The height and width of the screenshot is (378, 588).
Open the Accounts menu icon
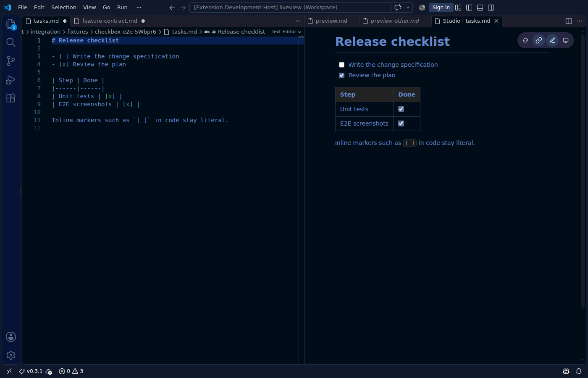point(11,337)
